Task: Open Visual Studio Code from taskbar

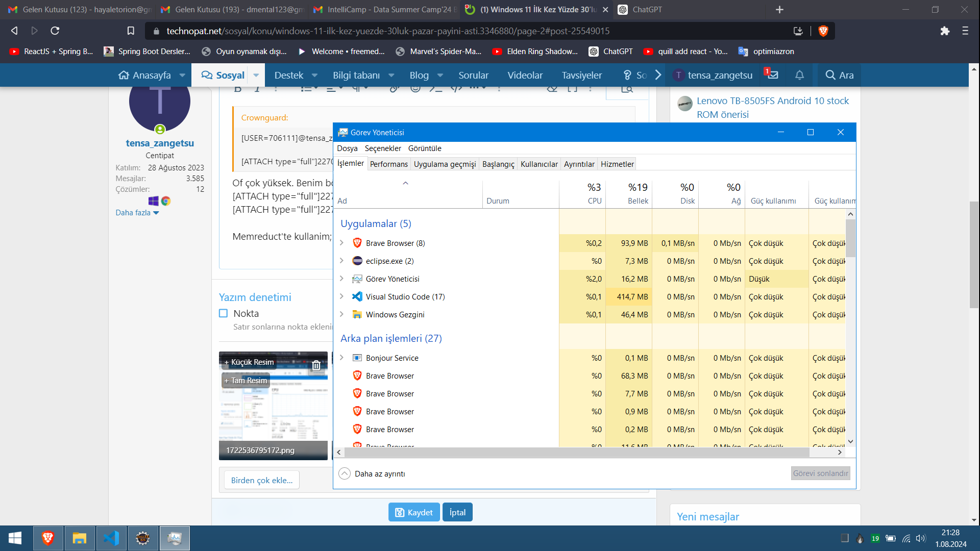Action: pos(111,538)
